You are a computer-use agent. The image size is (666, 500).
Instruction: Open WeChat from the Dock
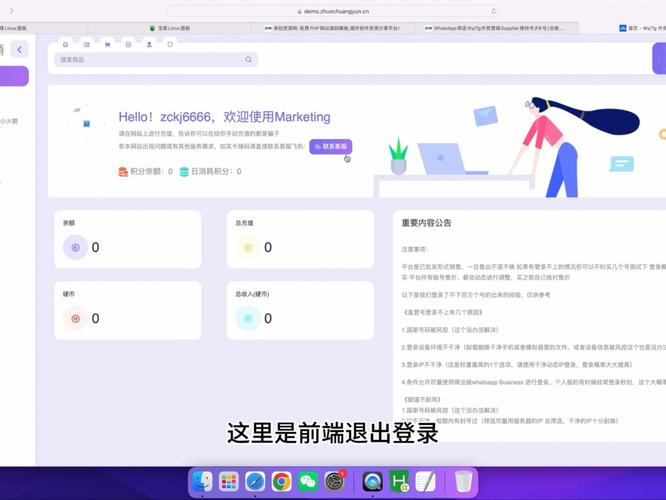(x=308, y=482)
